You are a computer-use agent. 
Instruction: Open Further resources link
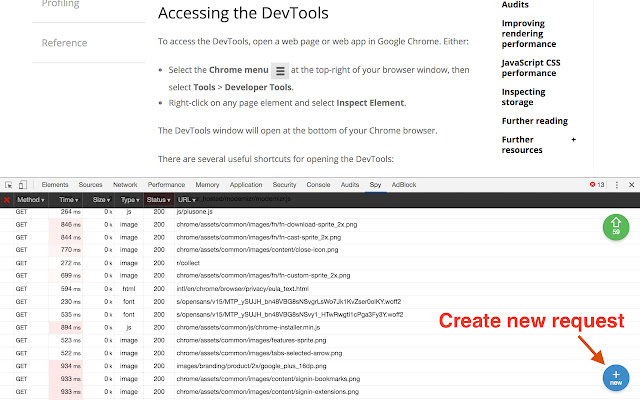(522, 144)
